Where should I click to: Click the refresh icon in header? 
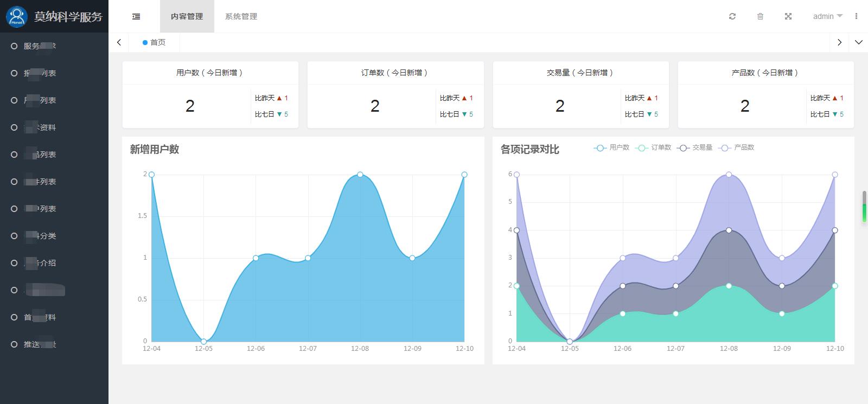(x=732, y=16)
